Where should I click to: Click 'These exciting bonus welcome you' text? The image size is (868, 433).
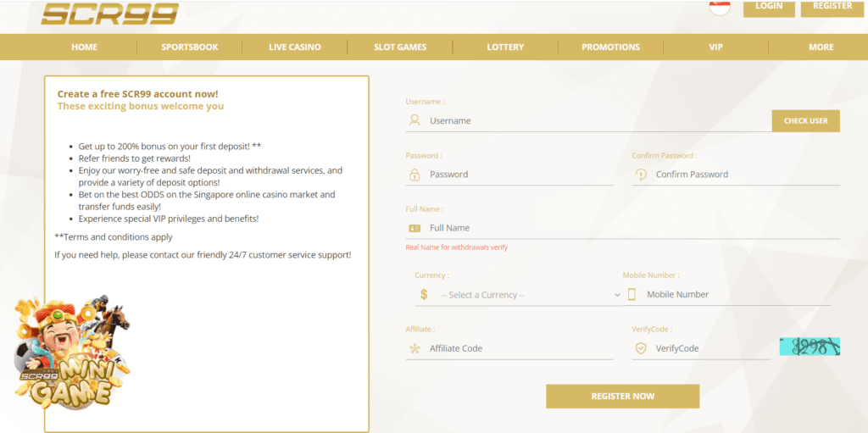point(141,106)
